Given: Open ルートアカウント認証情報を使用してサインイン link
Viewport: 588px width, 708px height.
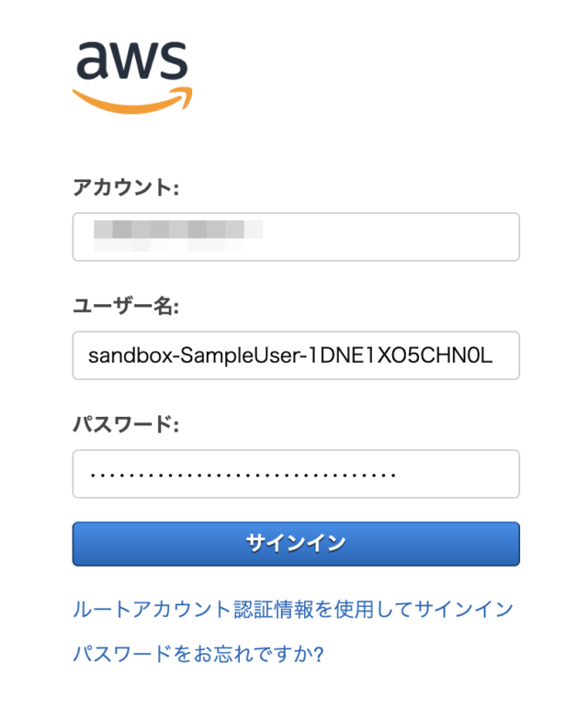Looking at the screenshot, I should click(293, 609).
